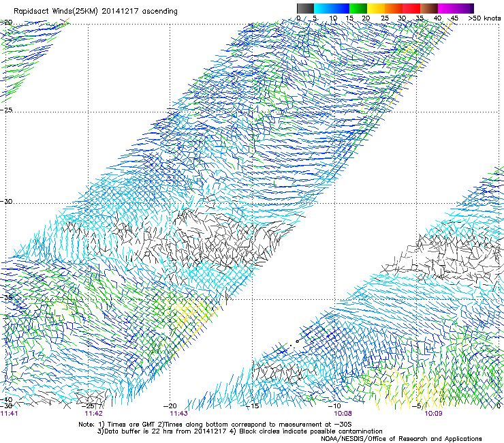This screenshot has width=504, height=443.
Task: Click the small black contamination circle marker
Action: pyautogui.click(x=297, y=341)
